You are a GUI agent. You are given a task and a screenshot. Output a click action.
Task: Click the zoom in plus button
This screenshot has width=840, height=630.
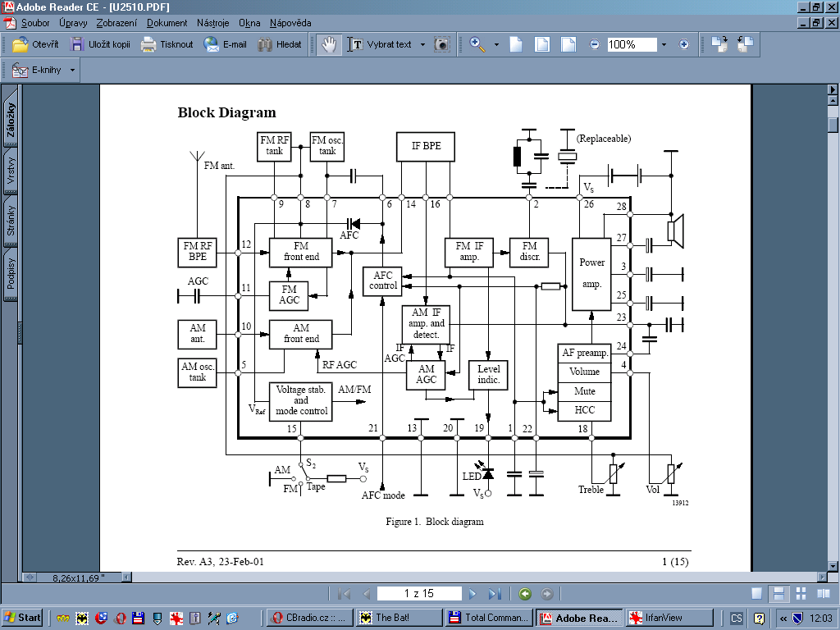click(x=683, y=44)
